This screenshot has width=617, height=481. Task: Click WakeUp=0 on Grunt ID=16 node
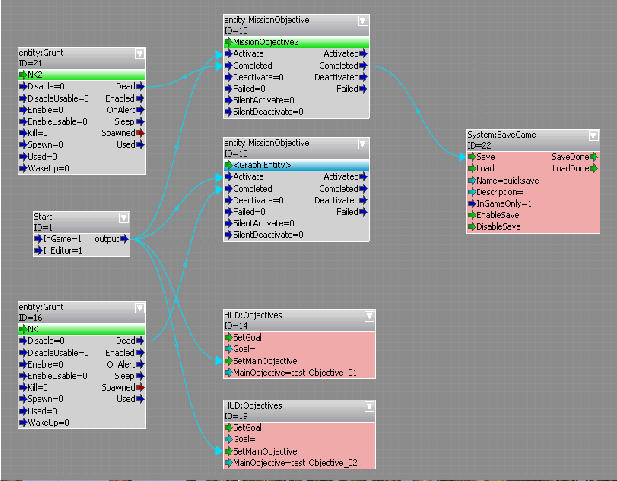pos(48,422)
